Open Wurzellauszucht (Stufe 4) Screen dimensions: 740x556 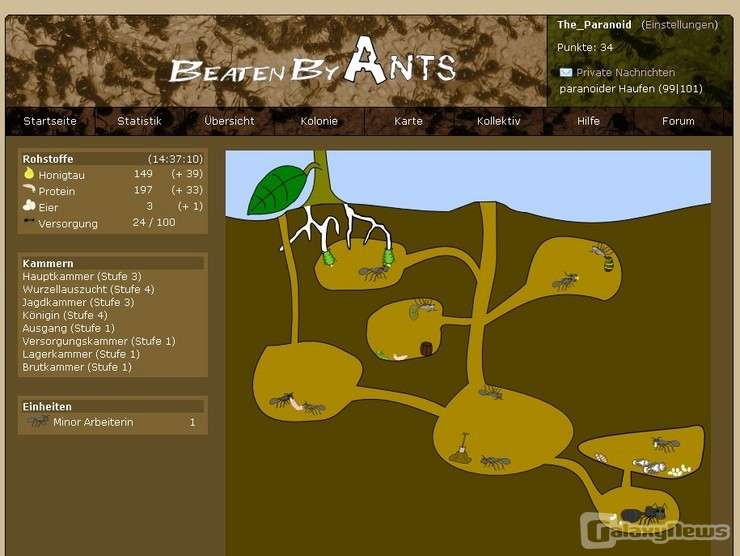pyautogui.click(x=88, y=289)
